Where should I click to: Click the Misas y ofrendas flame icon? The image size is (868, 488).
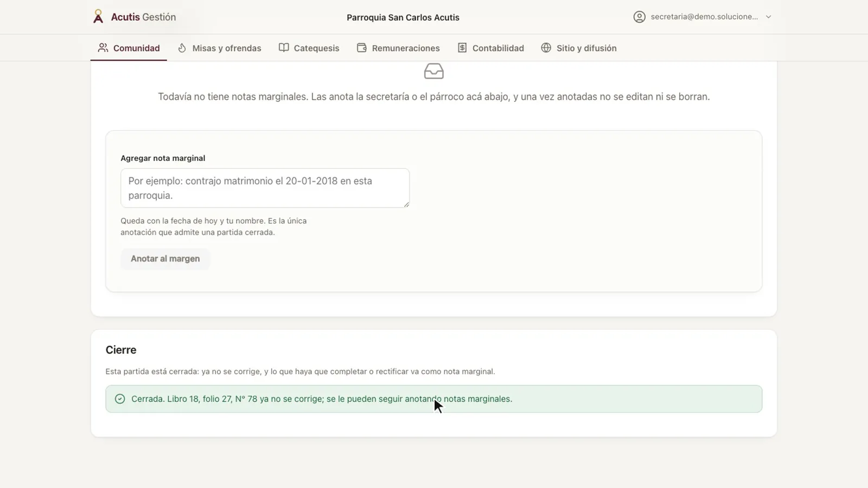(x=182, y=48)
